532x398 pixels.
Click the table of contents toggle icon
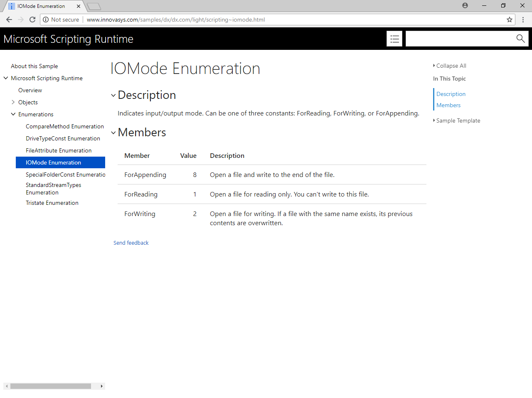(x=394, y=39)
